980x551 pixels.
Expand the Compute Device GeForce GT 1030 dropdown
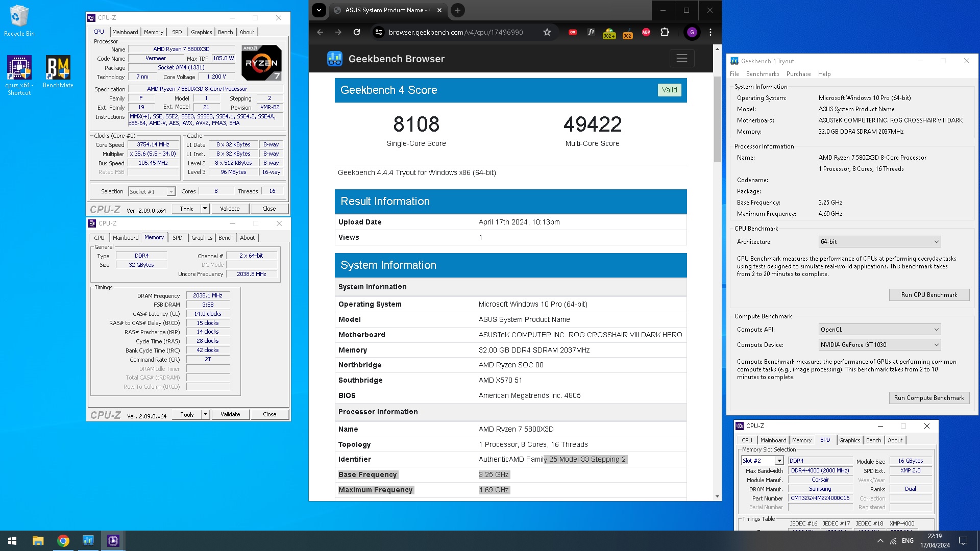click(x=879, y=345)
